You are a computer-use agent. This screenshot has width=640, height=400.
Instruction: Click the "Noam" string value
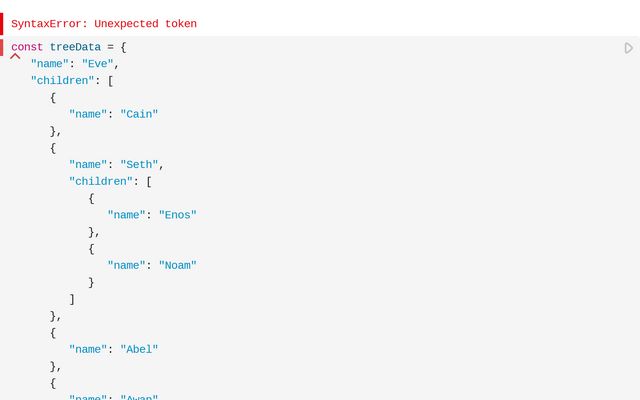[x=178, y=265]
